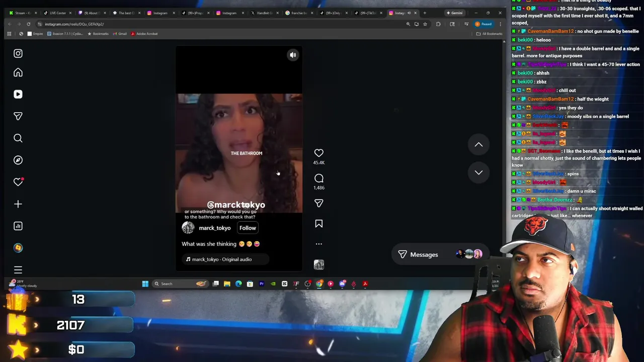Follow marck_tokyo
Screen dimensions: 644x362
pyautogui.click(x=248, y=228)
